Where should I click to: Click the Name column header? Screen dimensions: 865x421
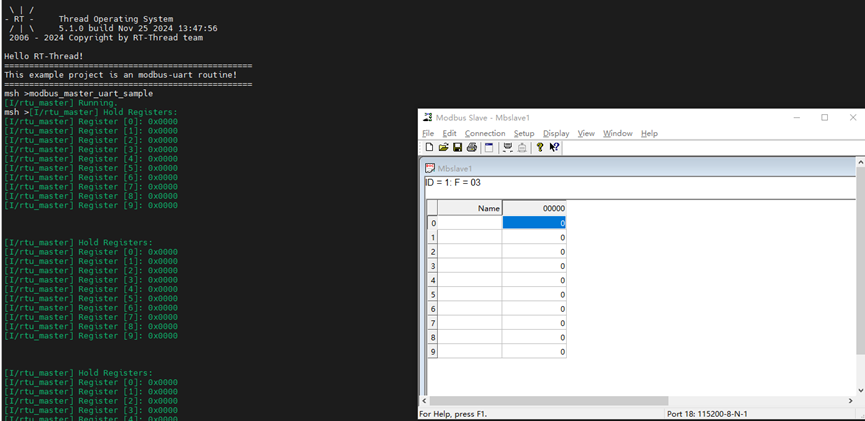click(x=470, y=208)
